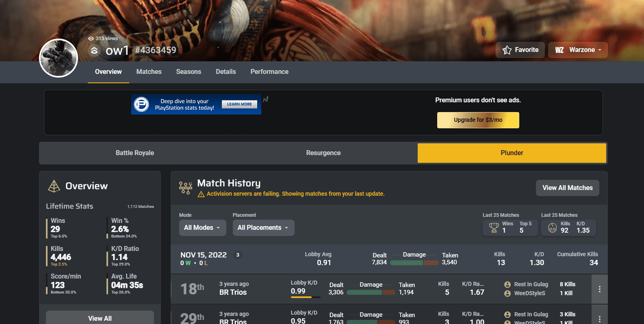Image resolution: width=644 pixels, height=324 pixels.
Task: Click the warning triangle icon about Activision servers
Action: tap(201, 194)
